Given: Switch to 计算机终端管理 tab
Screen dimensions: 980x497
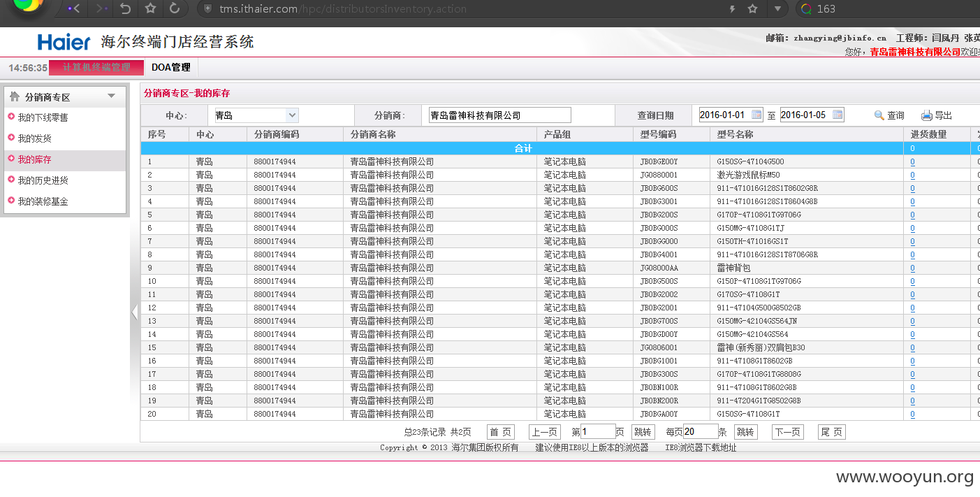Looking at the screenshot, I should tap(96, 68).
